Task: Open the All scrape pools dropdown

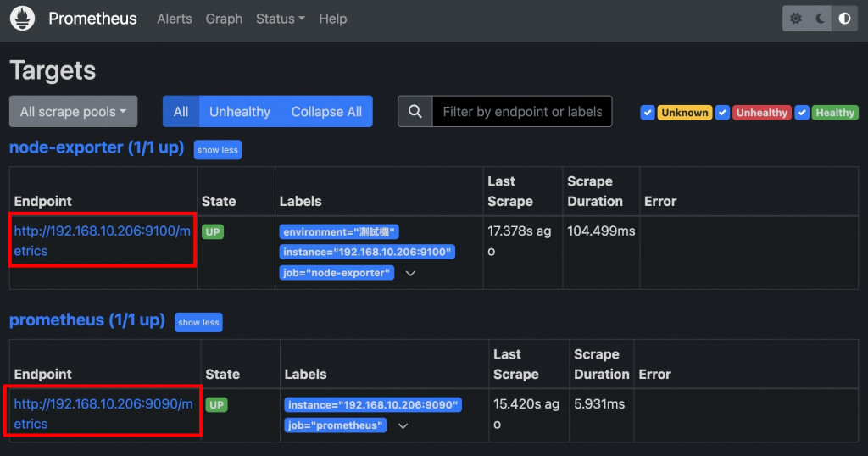Action: tap(73, 111)
